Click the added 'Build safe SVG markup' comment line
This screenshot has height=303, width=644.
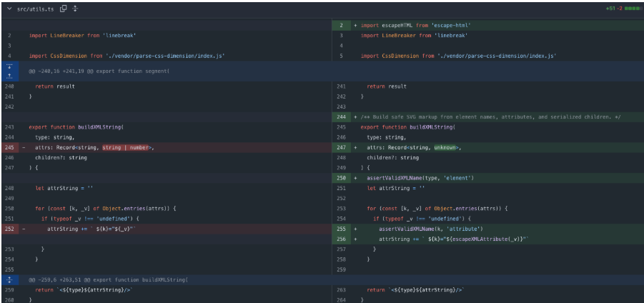click(x=488, y=117)
